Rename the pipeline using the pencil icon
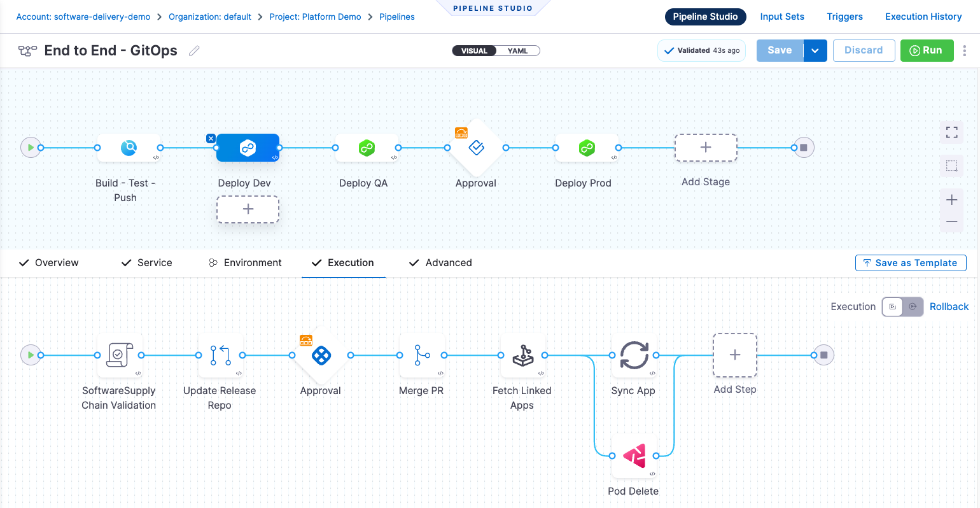Image resolution: width=980 pixels, height=508 pixels. coord(195,50)
